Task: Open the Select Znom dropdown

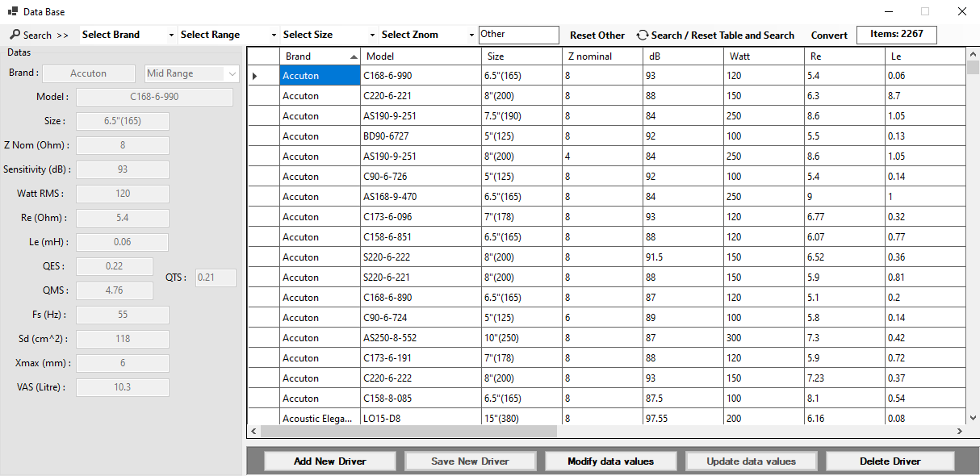Action: (428, 35)
